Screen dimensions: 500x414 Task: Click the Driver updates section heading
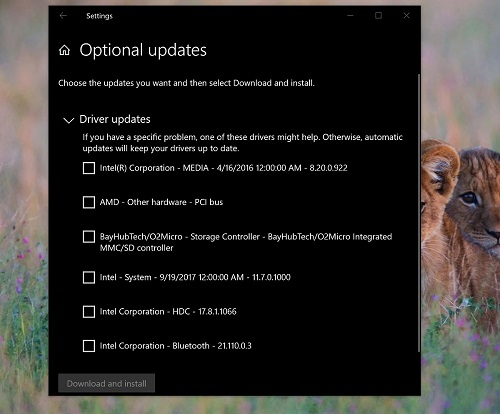coord(115,119)
